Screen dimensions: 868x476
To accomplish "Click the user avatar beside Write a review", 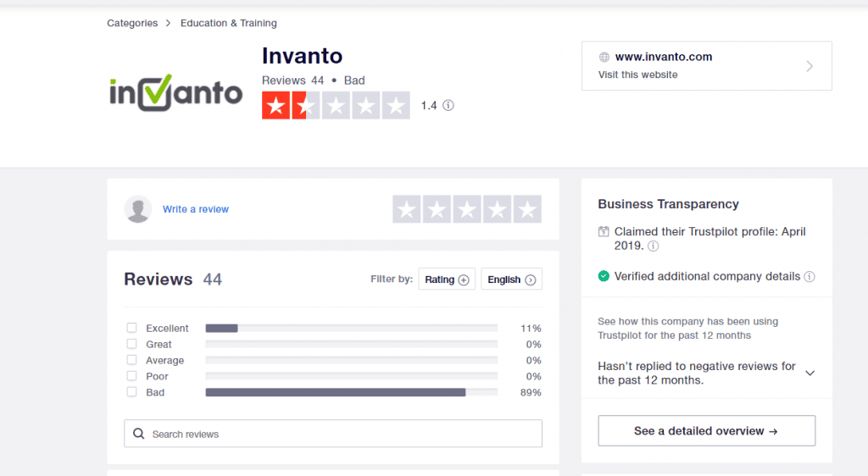I will (x=138, y=209).
